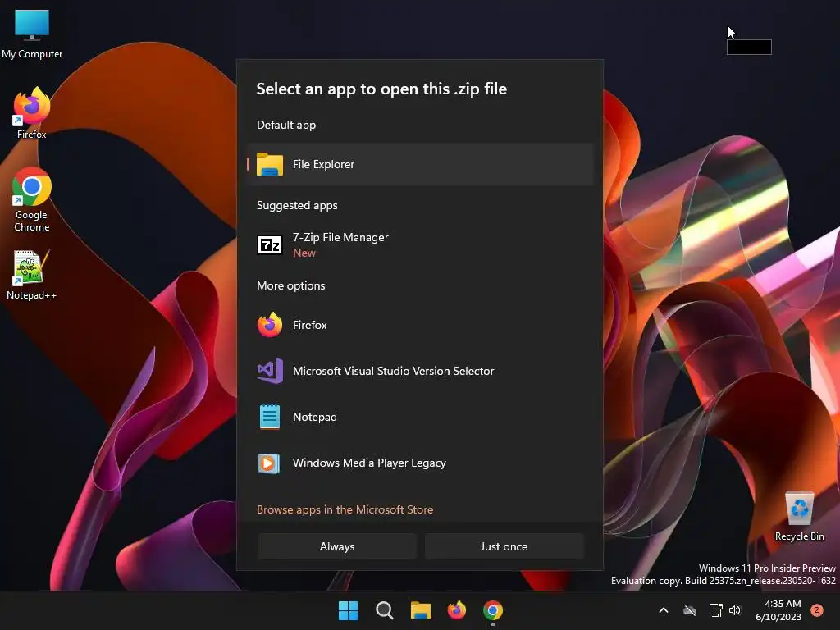Click the File Explorer folder icon in dialog
The width and height of the screenshot is (840, 630).
click(270, 164)
